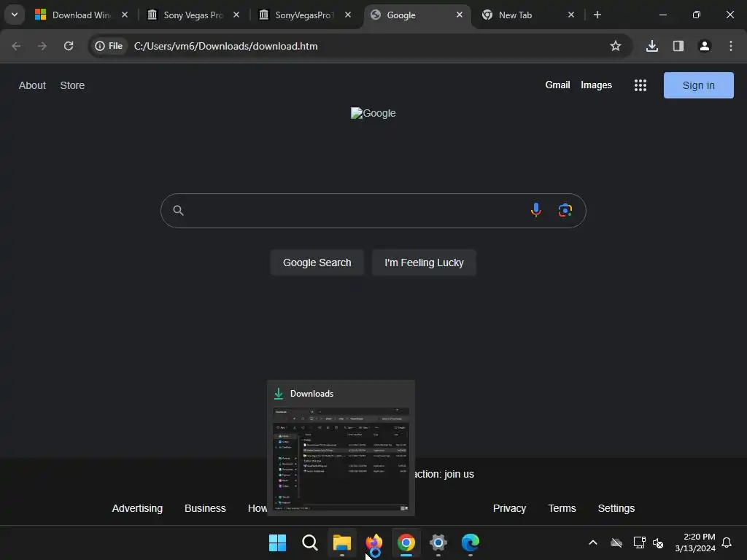Close the SonyVegasPro1 tab

click(x=348, y=15)
